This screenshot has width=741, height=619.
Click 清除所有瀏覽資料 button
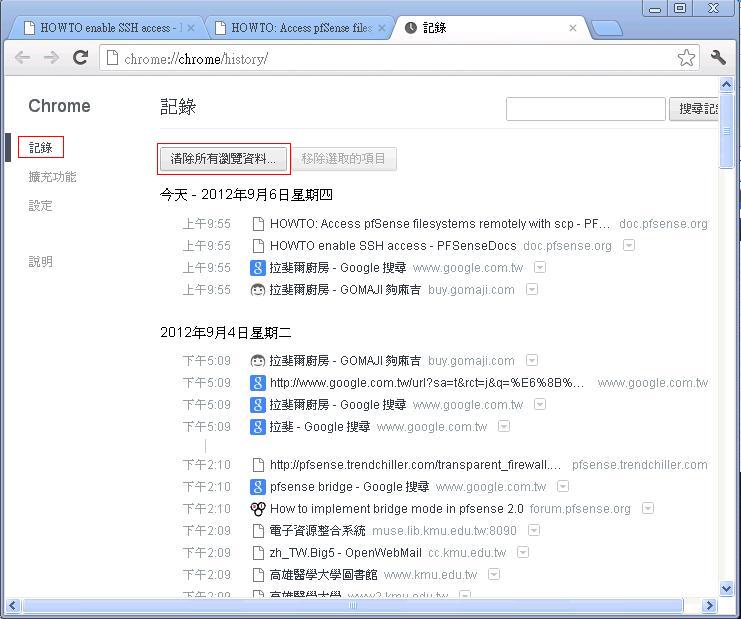223,159
